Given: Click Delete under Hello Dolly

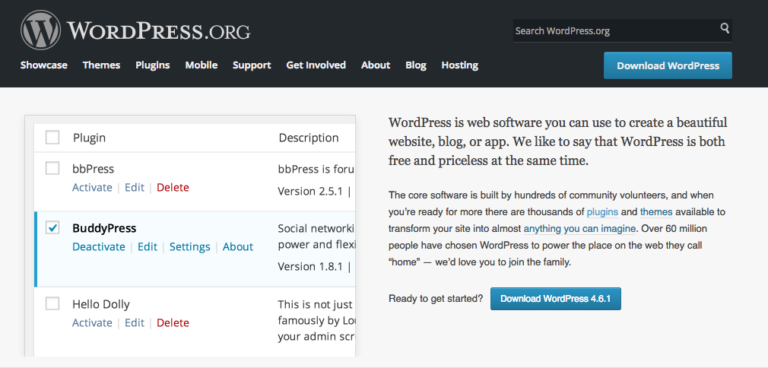Looking at the screenshot, I should click(173, 323).
